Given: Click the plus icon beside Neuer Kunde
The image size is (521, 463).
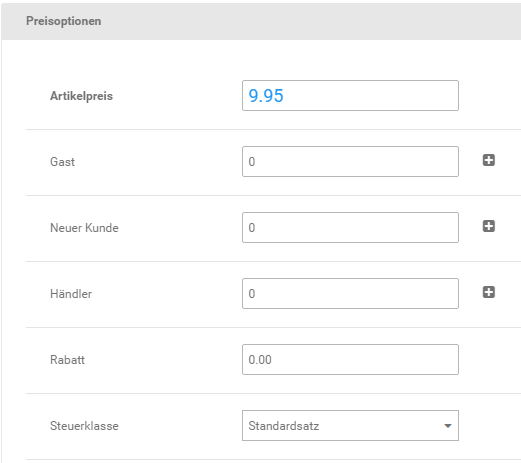Looking at the screenshot, I should (489, 226).
